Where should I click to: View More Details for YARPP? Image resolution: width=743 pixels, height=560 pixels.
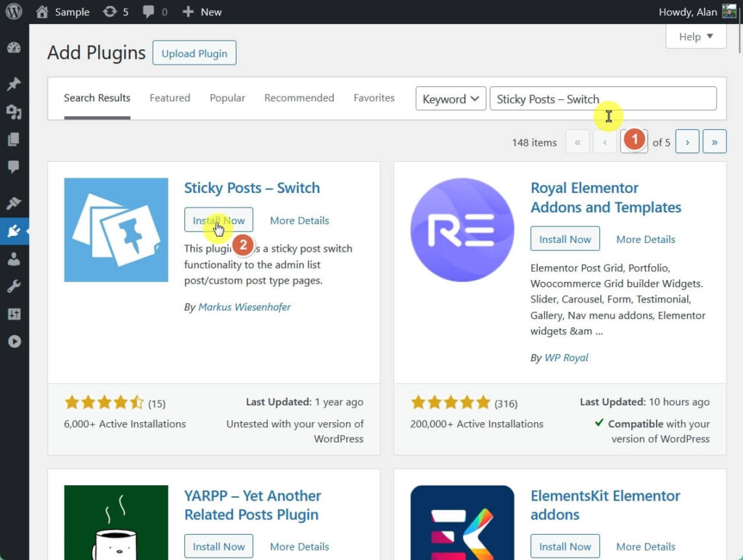[x=300, y=546]
